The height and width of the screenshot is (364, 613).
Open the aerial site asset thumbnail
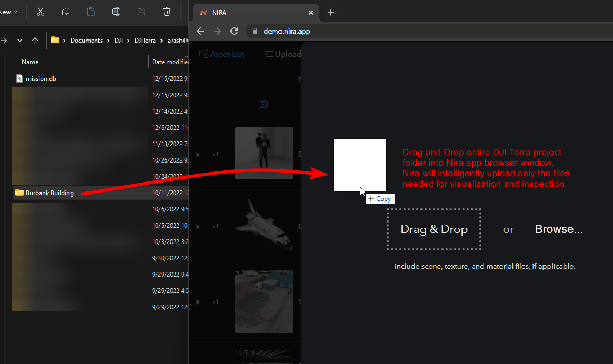point(264,302)
